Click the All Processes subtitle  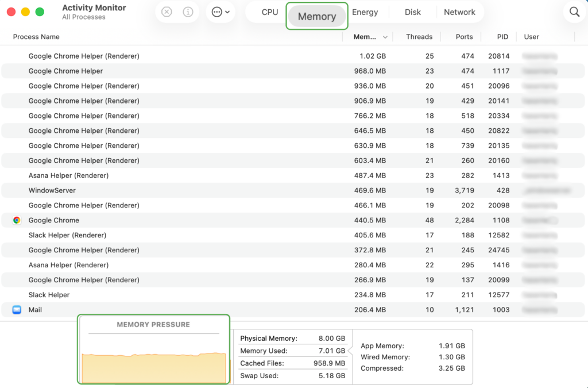(x=84, y=17)
